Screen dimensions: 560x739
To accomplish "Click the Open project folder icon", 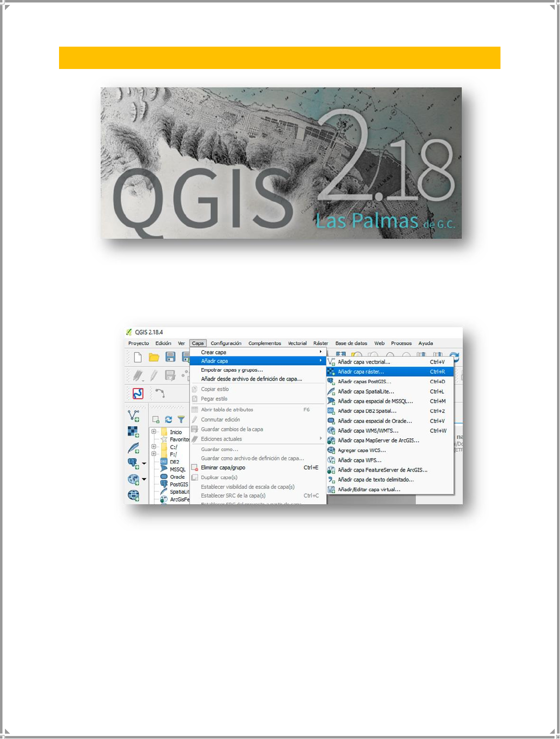I will coord(154,357).
